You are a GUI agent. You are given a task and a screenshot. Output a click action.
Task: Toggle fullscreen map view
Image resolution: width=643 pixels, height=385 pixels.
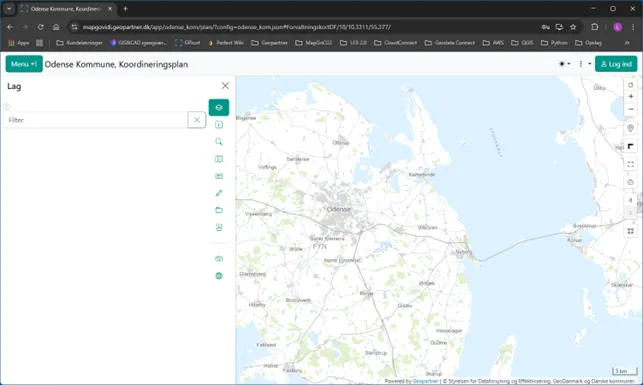click(x=630, y=164)
